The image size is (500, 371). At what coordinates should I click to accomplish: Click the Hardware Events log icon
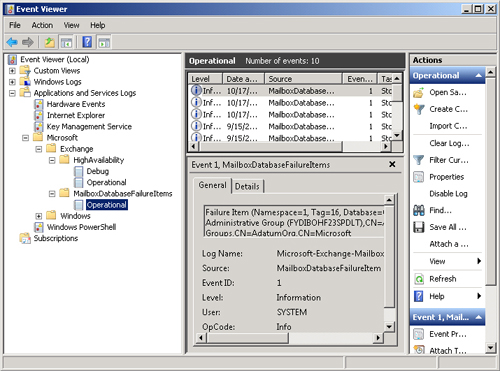pyautogui.click(x=39, y=104)
